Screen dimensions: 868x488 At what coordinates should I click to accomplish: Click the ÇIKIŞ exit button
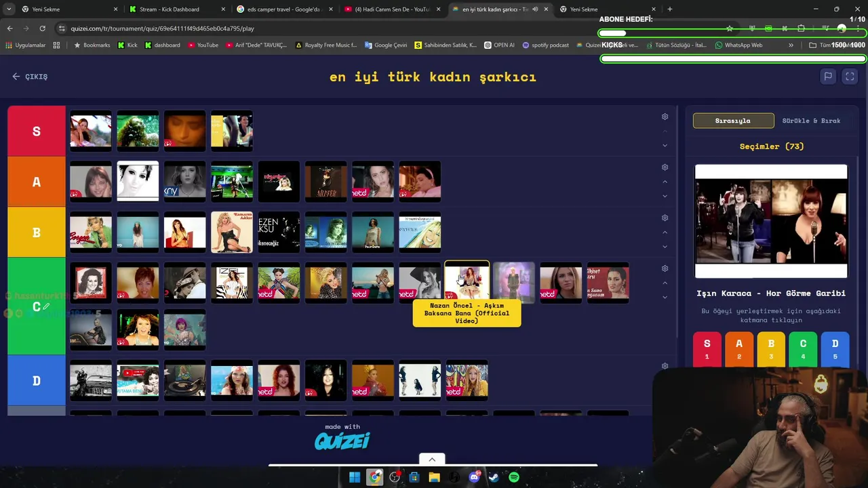coord(30,77)
